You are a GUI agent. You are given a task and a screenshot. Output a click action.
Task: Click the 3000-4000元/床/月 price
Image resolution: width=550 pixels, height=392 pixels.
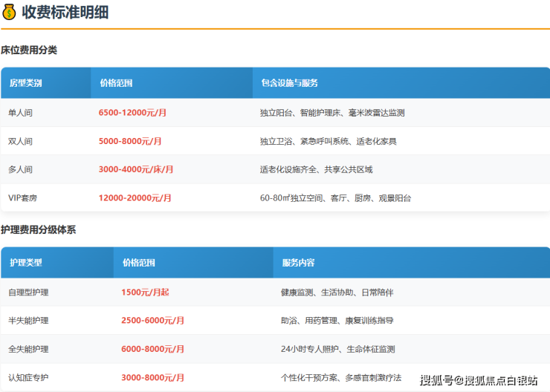(x=136, y=169)
